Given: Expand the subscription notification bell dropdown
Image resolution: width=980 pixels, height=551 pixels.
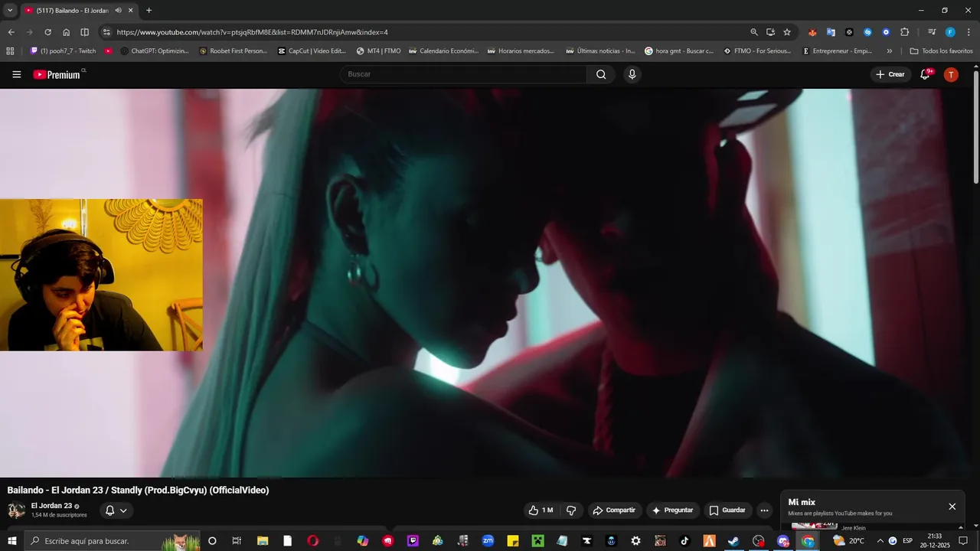Looking at the screenshot, I should [x=116, y=510].
